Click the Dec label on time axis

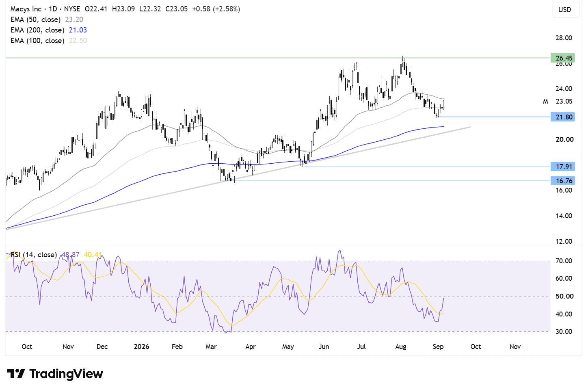102,347
